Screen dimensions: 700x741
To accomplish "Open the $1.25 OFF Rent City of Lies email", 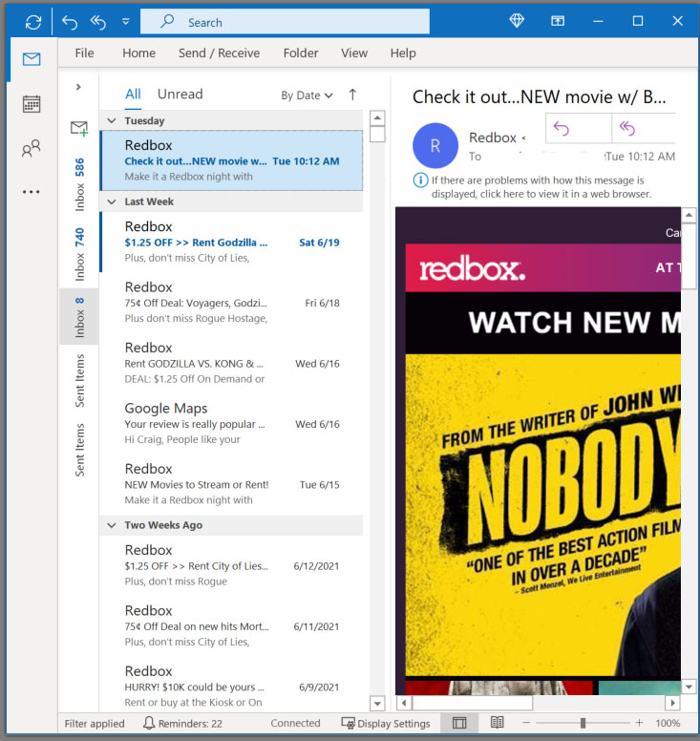I will (232, 565).
